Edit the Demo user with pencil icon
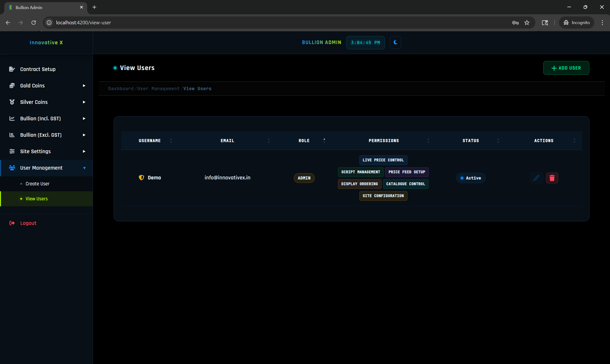This screenshot has width=610, height=364. coord(536,178)
